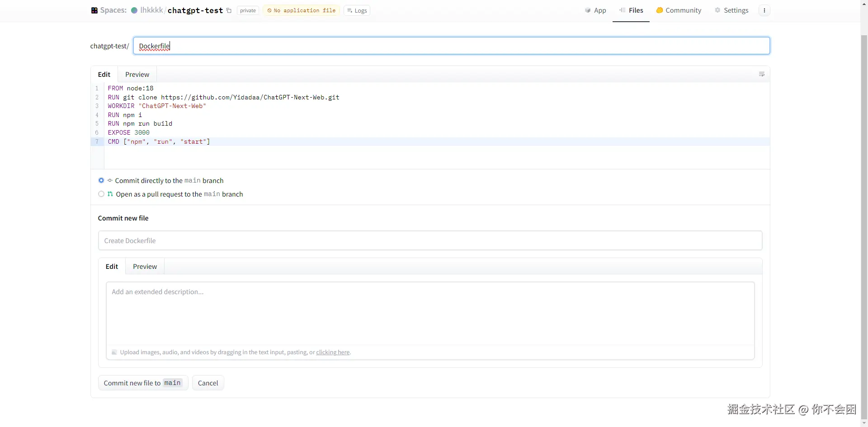Select the file editor Edit tab
Viewport: 868px width, 427px height.
point(104,75)
